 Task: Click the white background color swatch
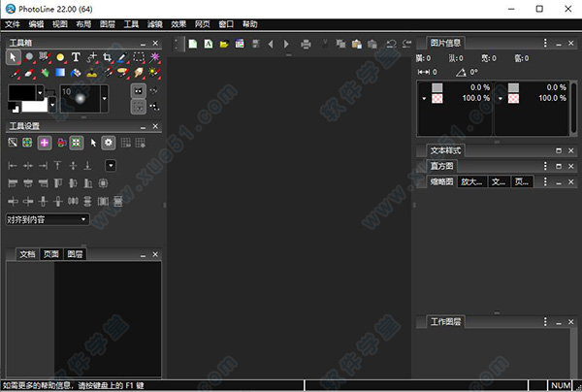(x=35, y=106)
